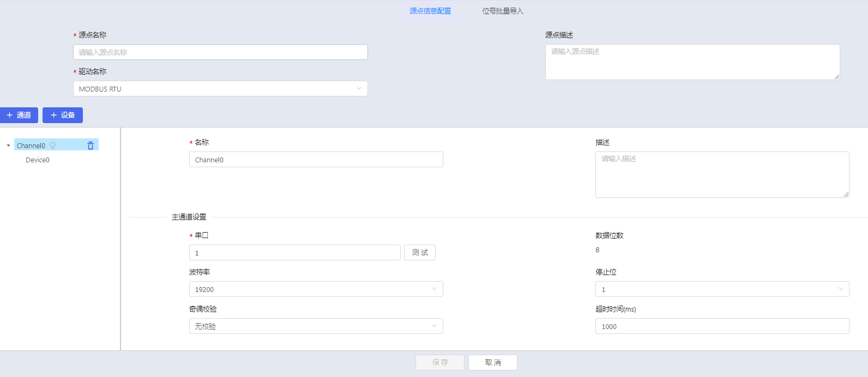Viewport: 868px width, 377px height.
Task: Switch to the 源点信息配置 tab
Action: (430, 11)
